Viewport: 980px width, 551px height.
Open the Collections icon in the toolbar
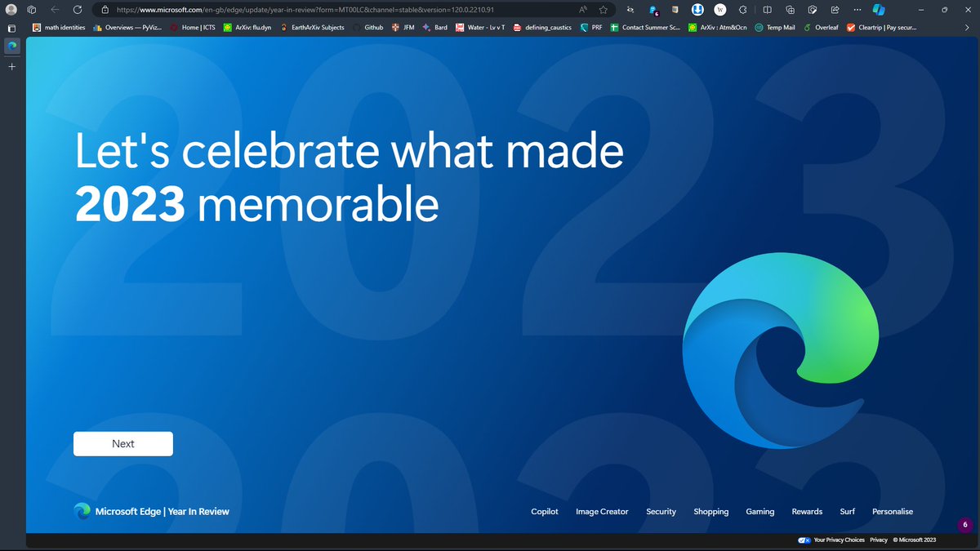tap(790, 10)
